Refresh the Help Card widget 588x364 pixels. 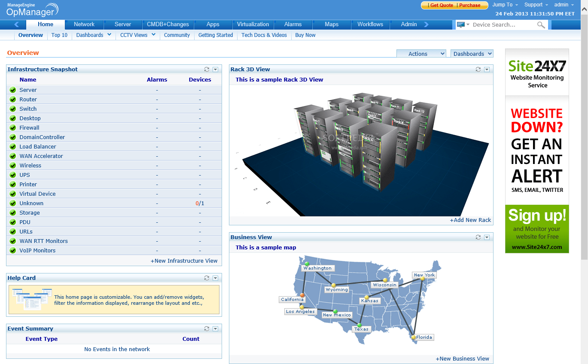206,278
